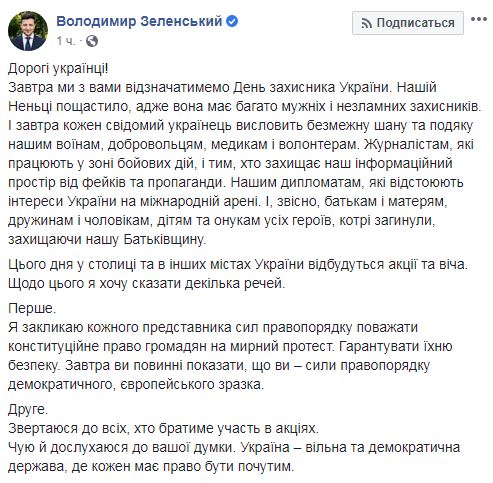Click the greeting line "Дорогі українці!"
493x483 pixels.
(x=58, y=69)
